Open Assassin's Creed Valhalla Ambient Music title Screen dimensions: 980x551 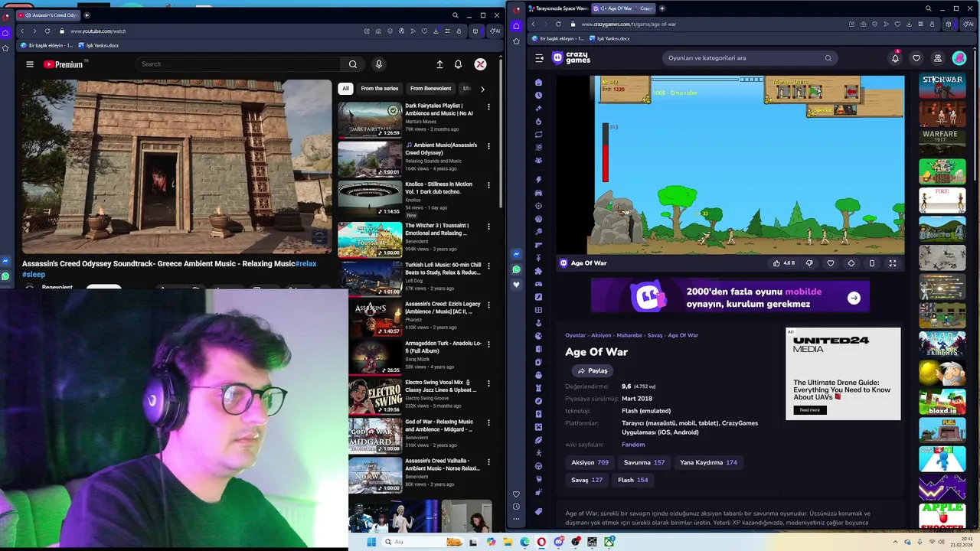[x=443, y=465]
